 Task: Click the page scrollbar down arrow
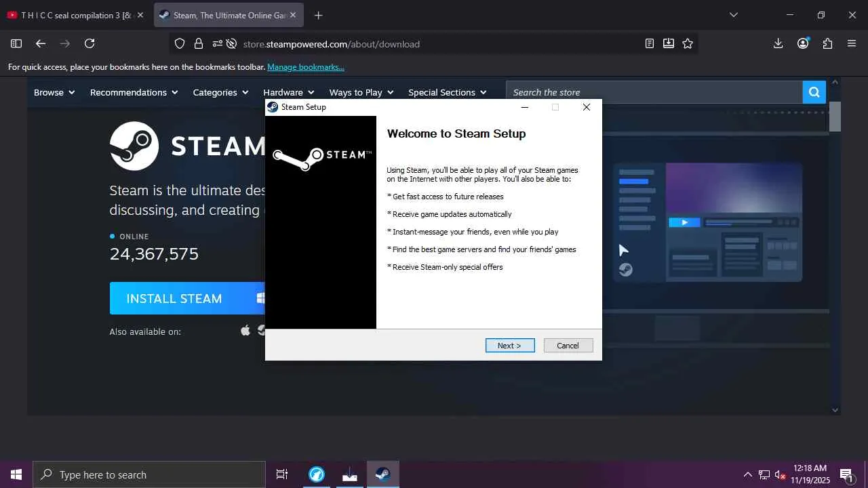(x=835, y=410)
